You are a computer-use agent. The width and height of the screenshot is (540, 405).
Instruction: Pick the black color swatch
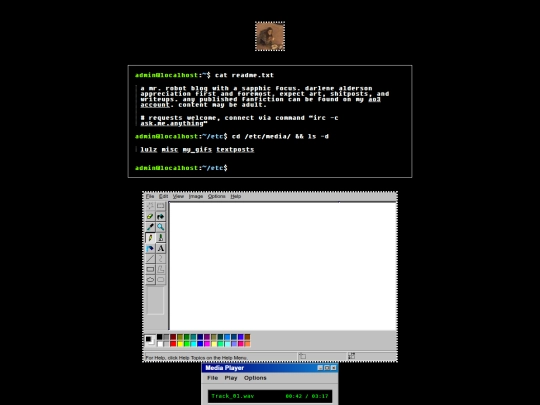coord(159,337)
